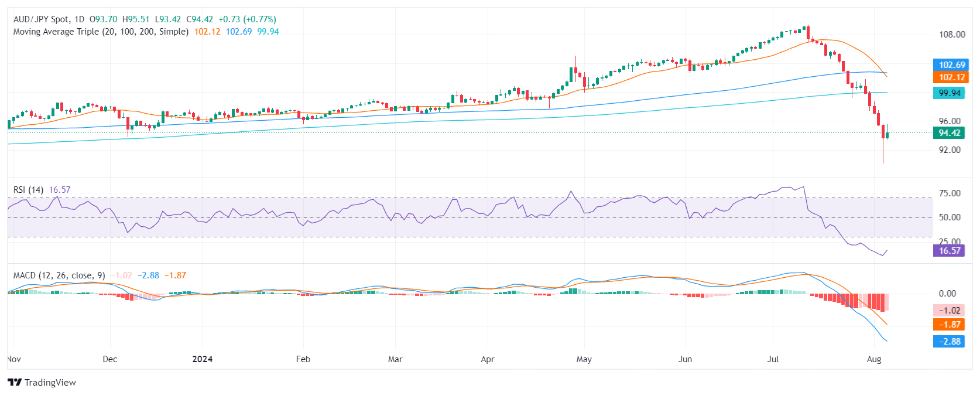Open the MACD (12, 26, close, 9) legend
This screenshot has width=980, height=395.
pyautogui.click(x=59, y=275)
